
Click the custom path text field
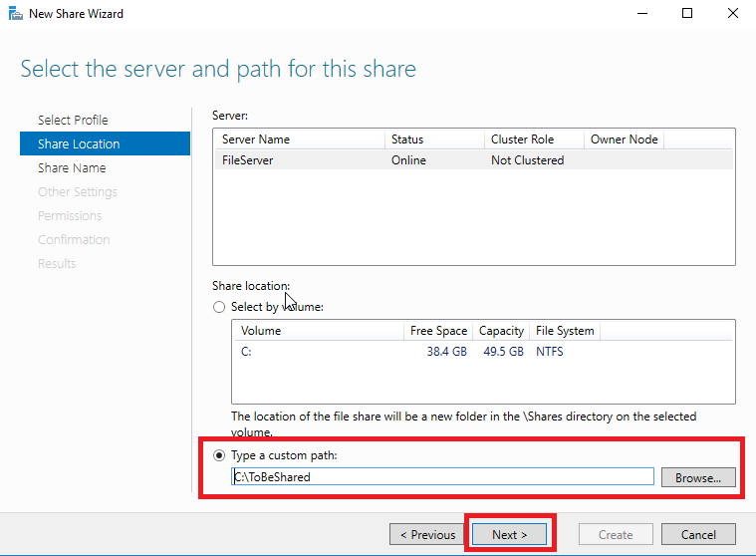click(442, 477)
